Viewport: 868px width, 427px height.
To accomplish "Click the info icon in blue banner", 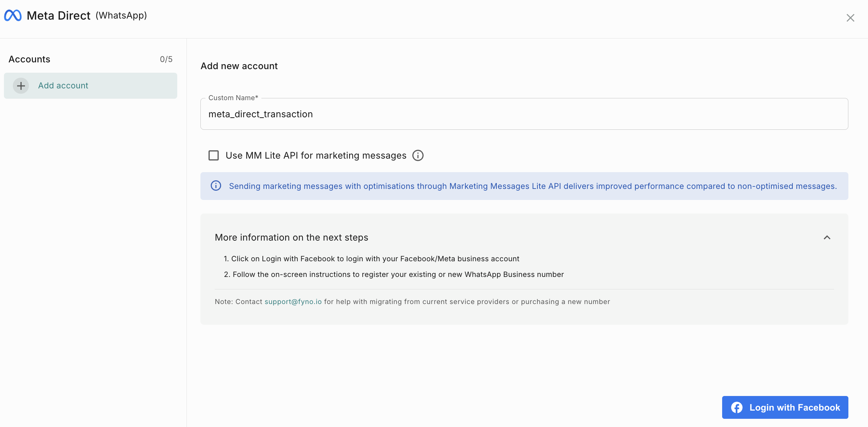I will 216,186.
